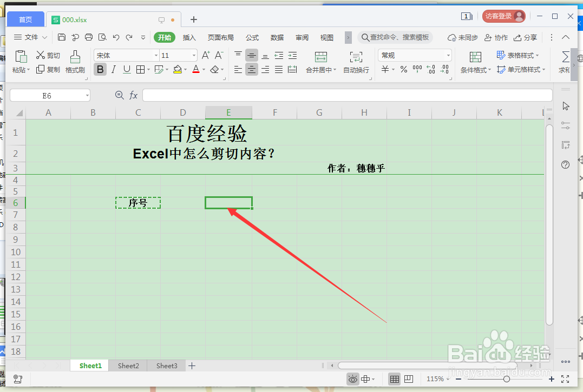Open the zoom level 115% dropdown
The height and width of the screenshot is (392, 583).
click(x=438, y=378)
